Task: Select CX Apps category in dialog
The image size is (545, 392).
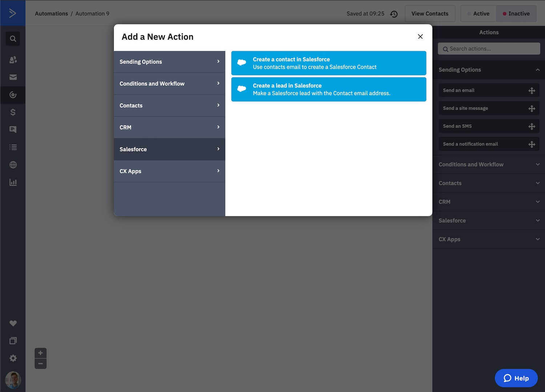Action: click(169, 171)
